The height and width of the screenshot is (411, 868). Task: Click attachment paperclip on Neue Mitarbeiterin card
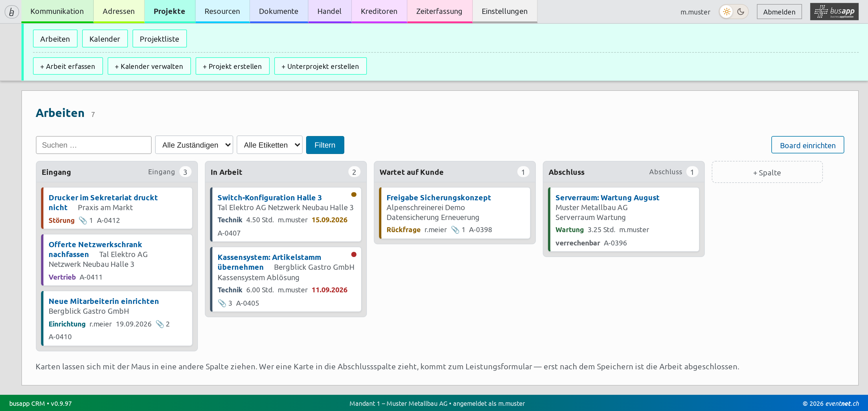[160, 324]
